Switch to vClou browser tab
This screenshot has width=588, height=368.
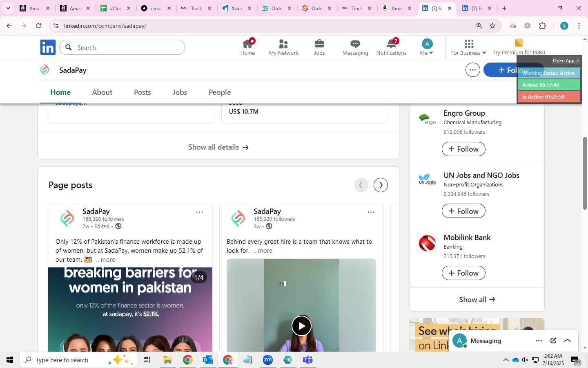tap(116, 8)
